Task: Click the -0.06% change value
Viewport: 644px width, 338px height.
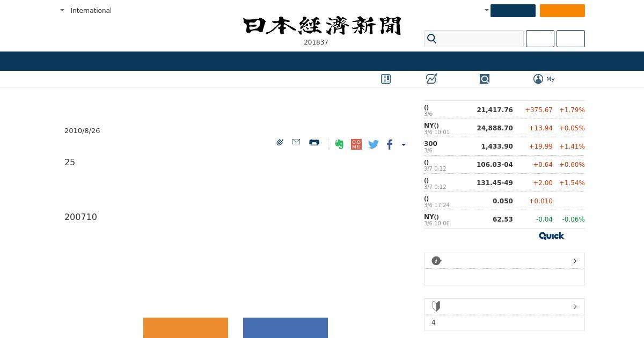Action: [x=573, y=219]
